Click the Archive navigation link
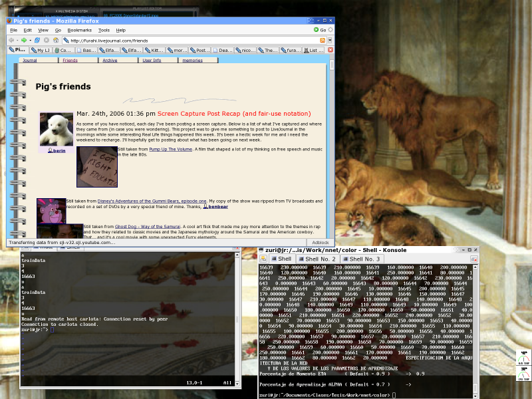Screen dimensions: 532x399 click(110, 61)
